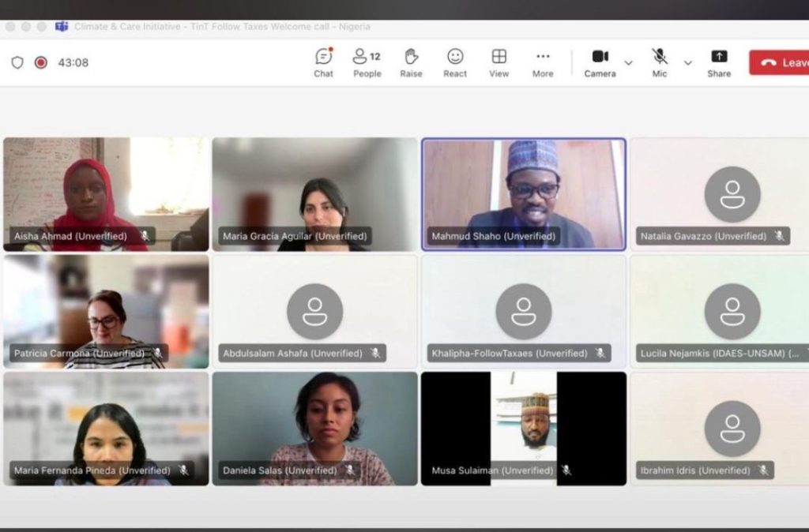
Task: Click the shield security icon
Action: 17,62
